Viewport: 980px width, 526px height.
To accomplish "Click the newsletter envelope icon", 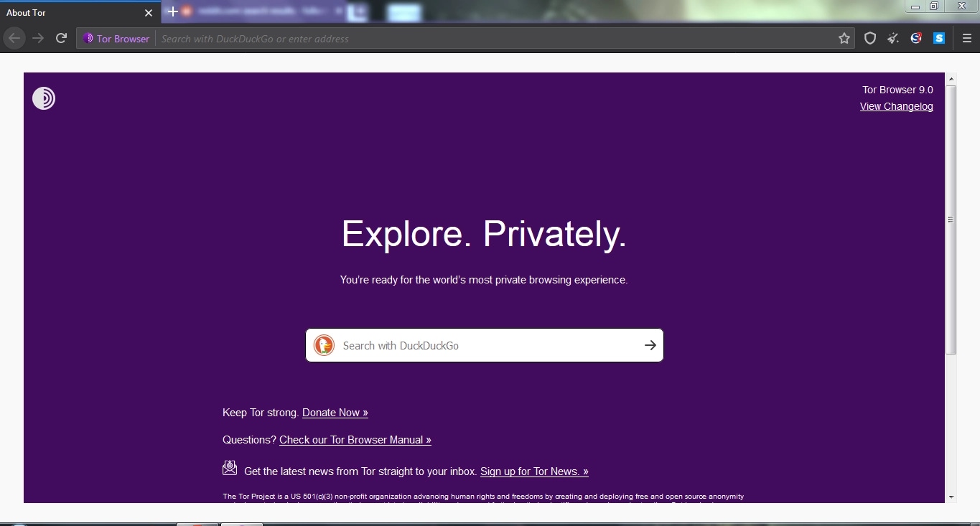I will (x=230, y=468).
